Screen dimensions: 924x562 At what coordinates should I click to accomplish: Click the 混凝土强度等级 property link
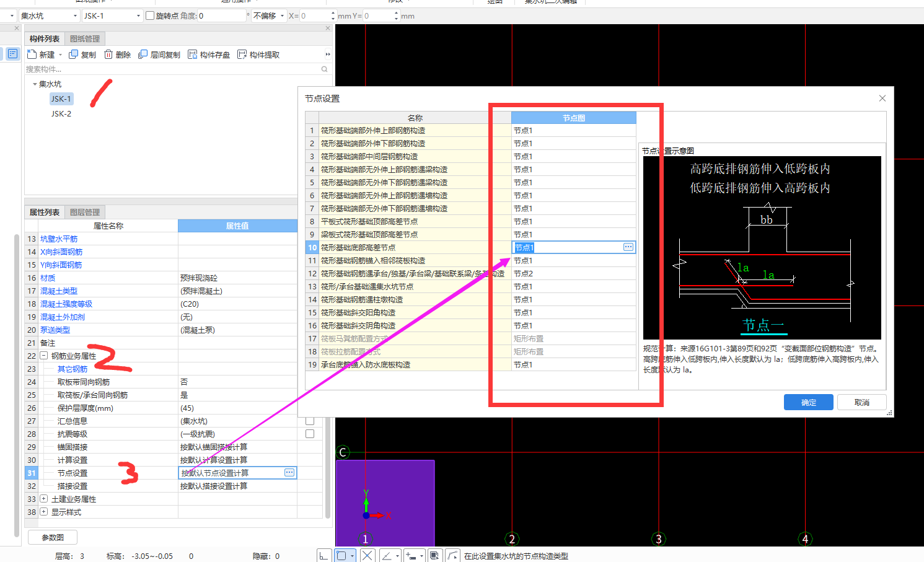click(x=66, y=304)
